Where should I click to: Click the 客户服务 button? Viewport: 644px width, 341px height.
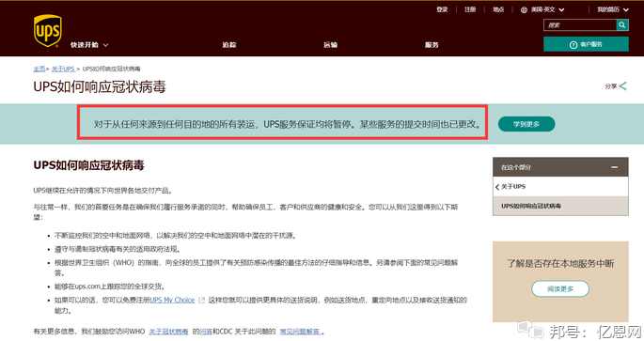point(586,44)
